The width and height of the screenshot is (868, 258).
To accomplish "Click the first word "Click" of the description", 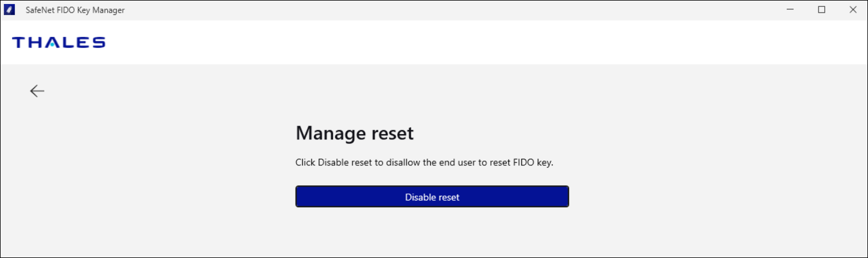I will [305, 163].
